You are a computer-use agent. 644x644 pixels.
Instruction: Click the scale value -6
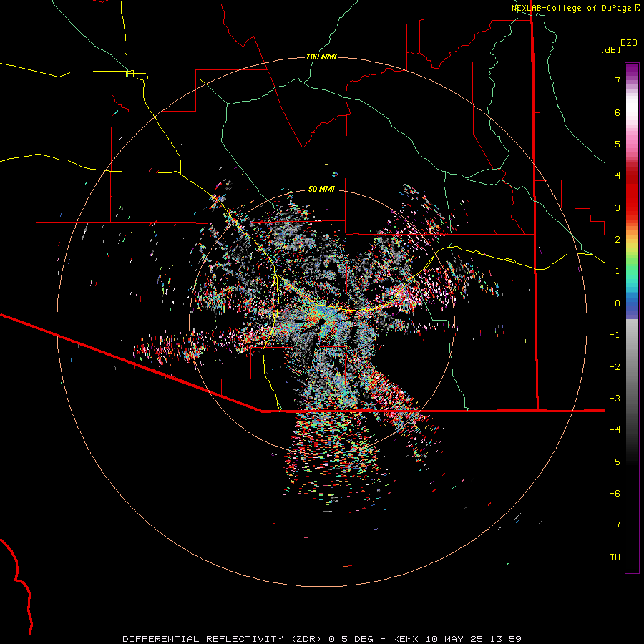[x=615, y=494]
